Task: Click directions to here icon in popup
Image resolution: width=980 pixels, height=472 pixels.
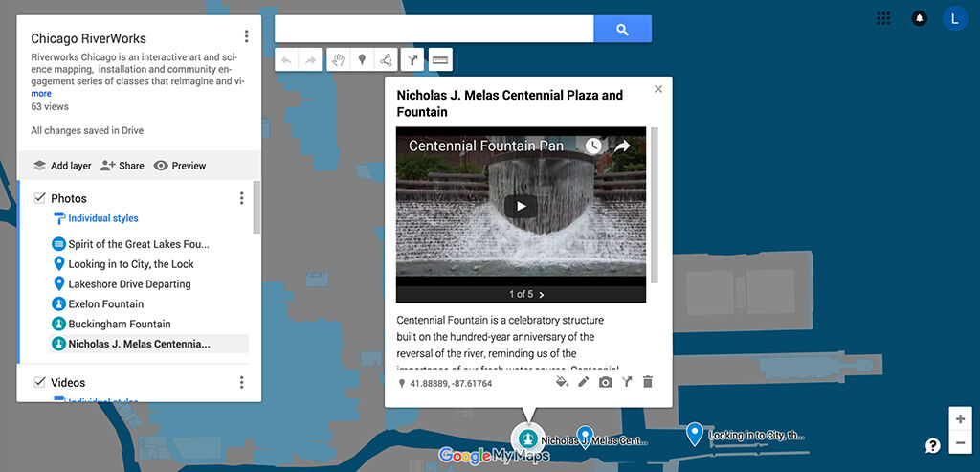Action: (x=626, y=381)
